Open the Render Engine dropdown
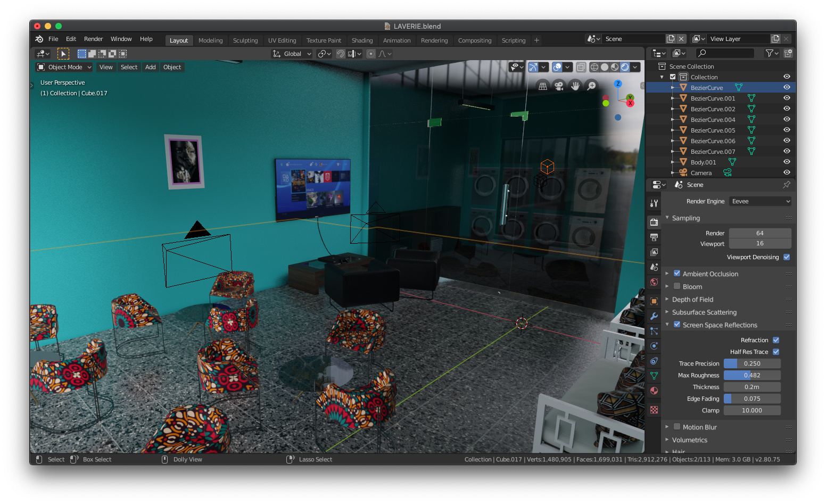 (x=760, y=201)
